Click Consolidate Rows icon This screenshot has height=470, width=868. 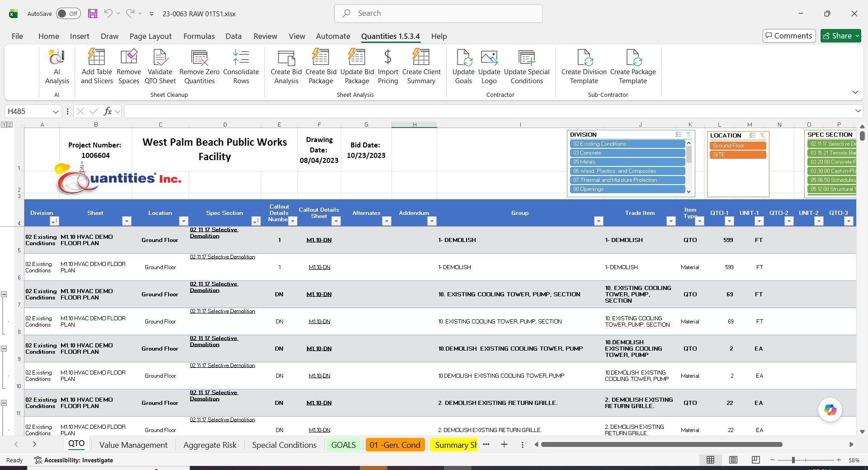pos(241,57)
